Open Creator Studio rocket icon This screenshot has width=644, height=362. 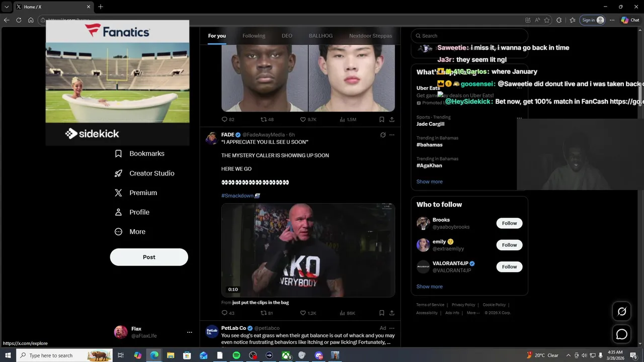coord(118,173)
